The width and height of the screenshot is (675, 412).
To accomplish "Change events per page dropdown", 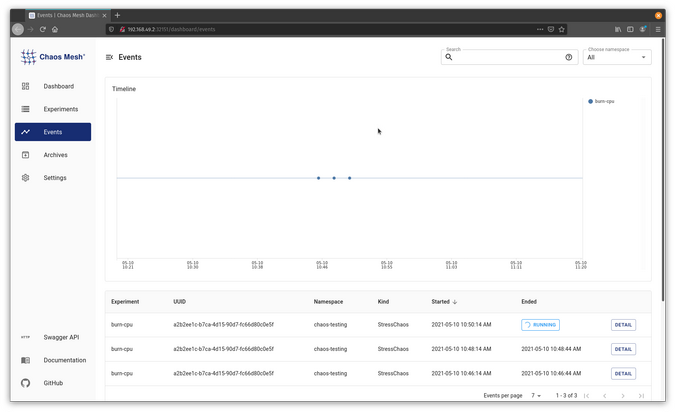I will coord(538,396).
